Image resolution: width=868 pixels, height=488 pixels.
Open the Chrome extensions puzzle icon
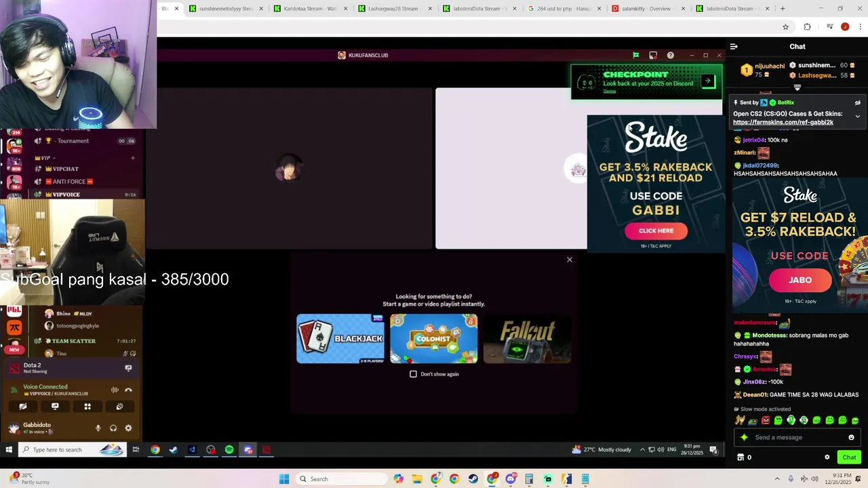(x=807, y=27)
